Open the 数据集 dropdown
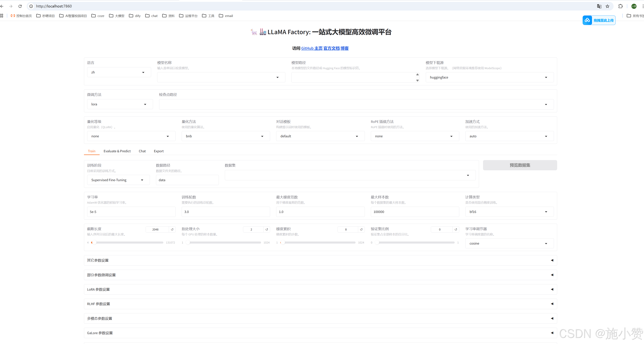Screen dimensions: 644x344 tap(350, 175)
